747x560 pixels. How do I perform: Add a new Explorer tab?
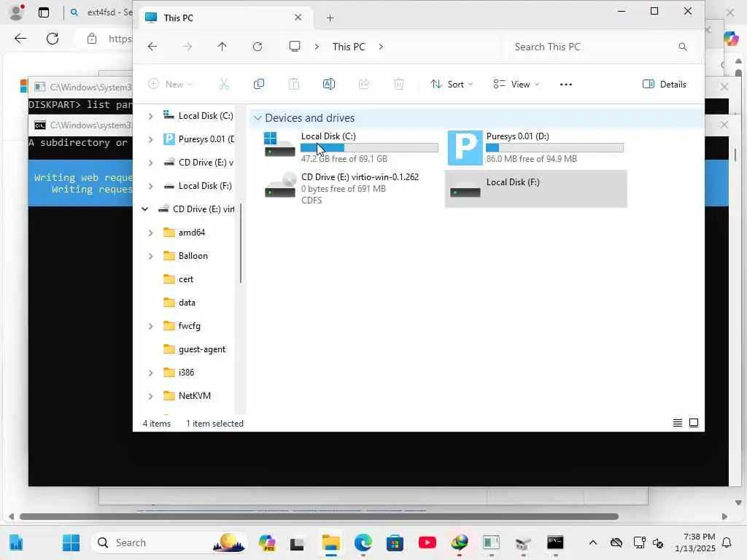coord(330,17)
